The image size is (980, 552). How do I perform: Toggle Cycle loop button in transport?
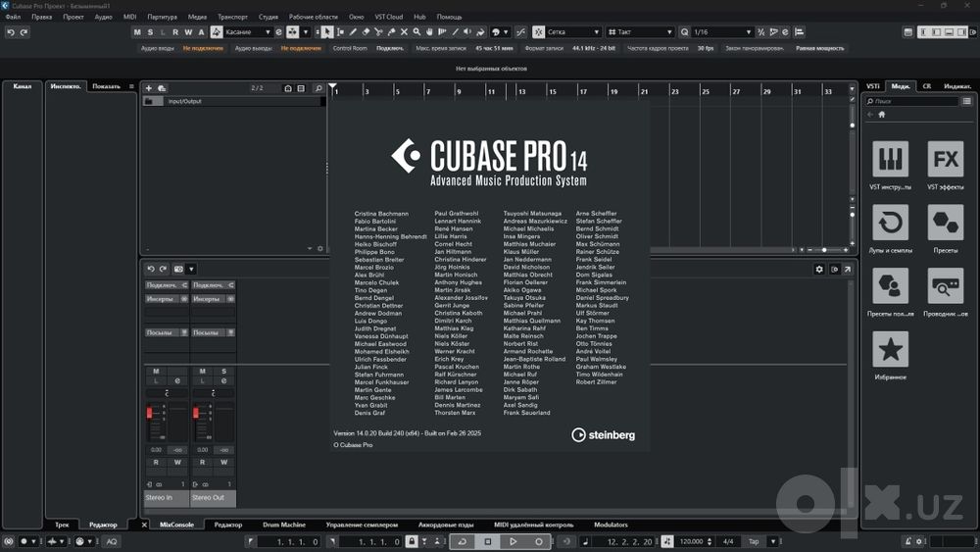(463, 541)
